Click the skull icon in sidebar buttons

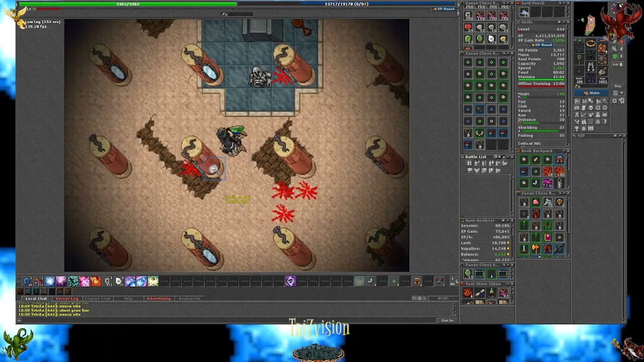coord(591,108)
